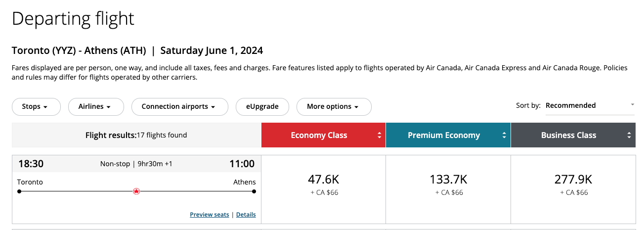Toggle the eUpgrade filter
Image resolution: width=644 pixels, height=230 pixels.
point(262,106)
